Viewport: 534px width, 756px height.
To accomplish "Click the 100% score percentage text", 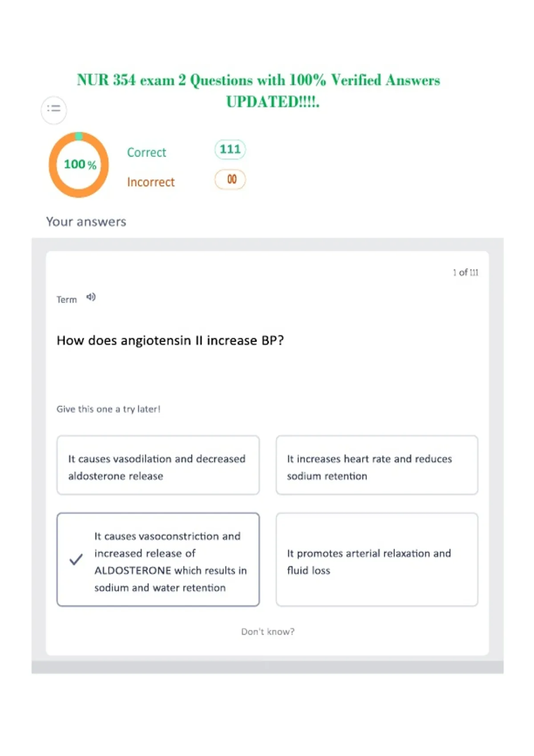I will 80,165.
